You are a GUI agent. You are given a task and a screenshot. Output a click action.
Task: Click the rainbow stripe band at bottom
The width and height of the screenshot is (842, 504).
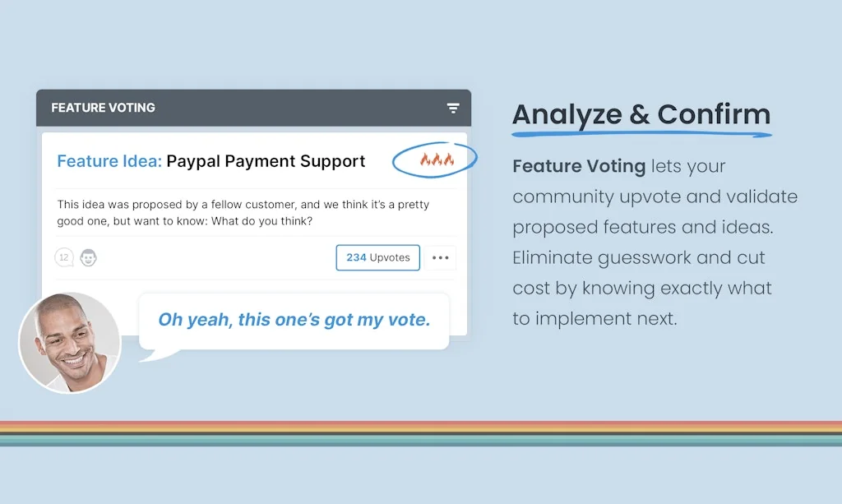421,433
